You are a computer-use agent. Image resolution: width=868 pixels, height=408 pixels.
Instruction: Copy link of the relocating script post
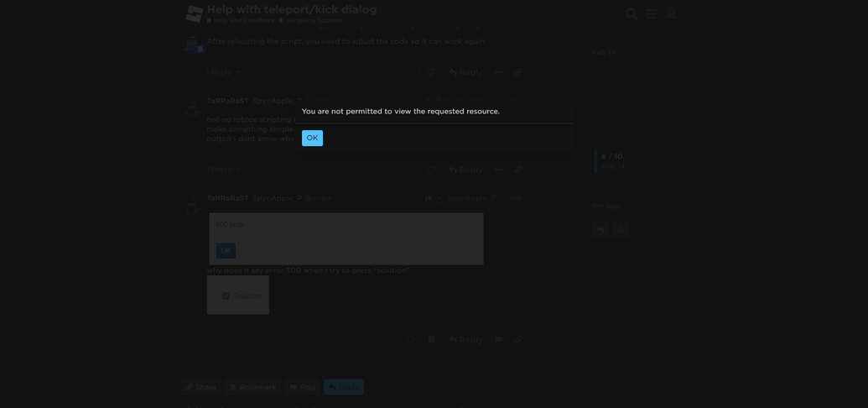coord(518,72)
